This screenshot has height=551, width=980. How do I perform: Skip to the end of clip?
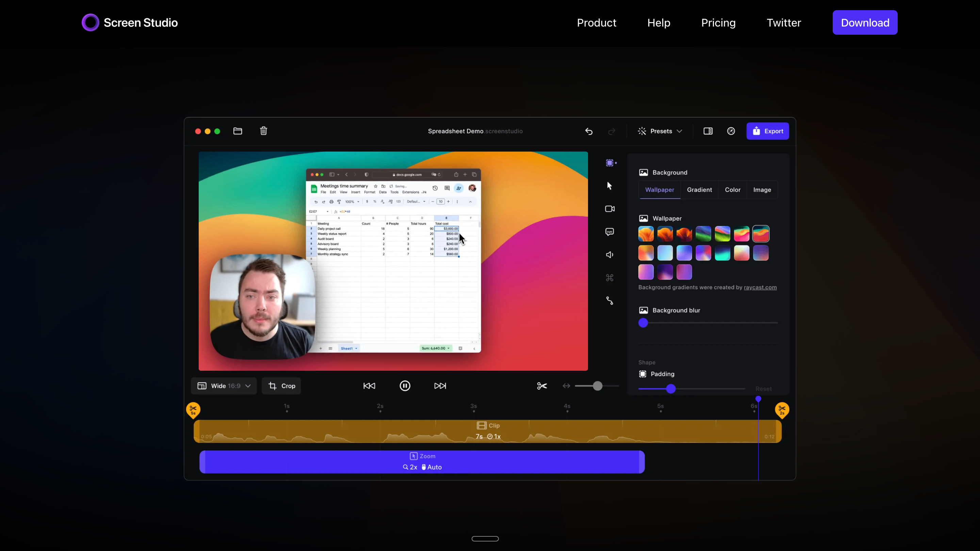point(440,386)
